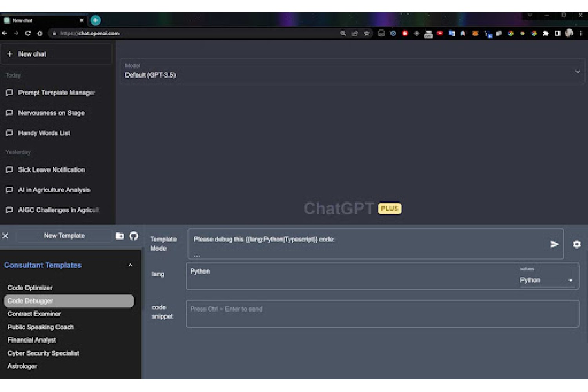The width and height of the screenshot is (588, 392).
Task: Click the blue translate extension icon
Action: [452, 33]
